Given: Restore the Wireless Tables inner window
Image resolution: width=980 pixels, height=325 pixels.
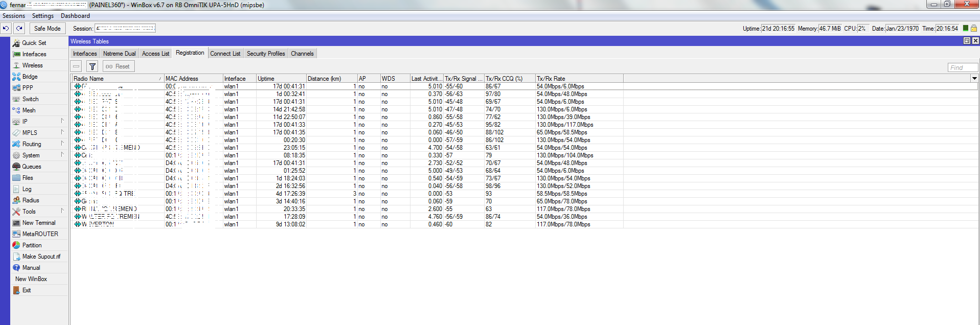Looking at the screenshot, I should 967,41.
